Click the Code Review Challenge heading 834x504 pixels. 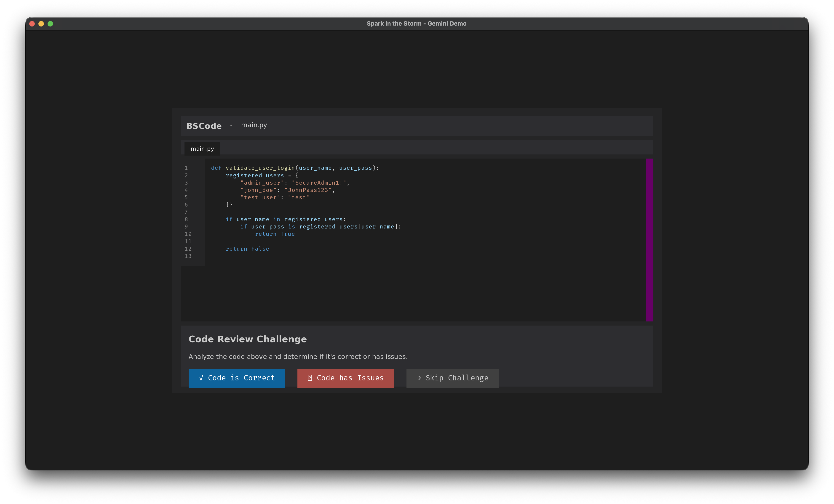(x=247, y=339)
